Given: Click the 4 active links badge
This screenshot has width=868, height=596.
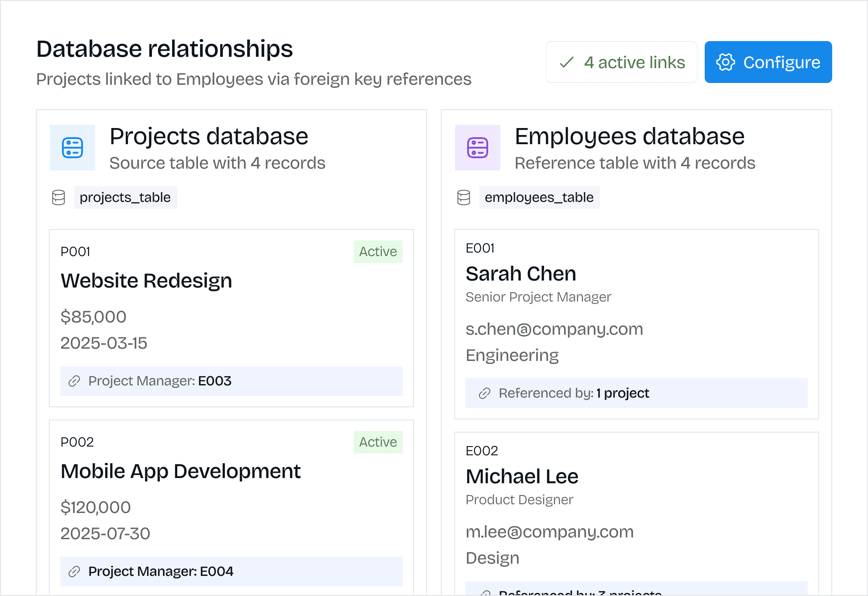Looking at the screenshot, I should click(621, 62).
